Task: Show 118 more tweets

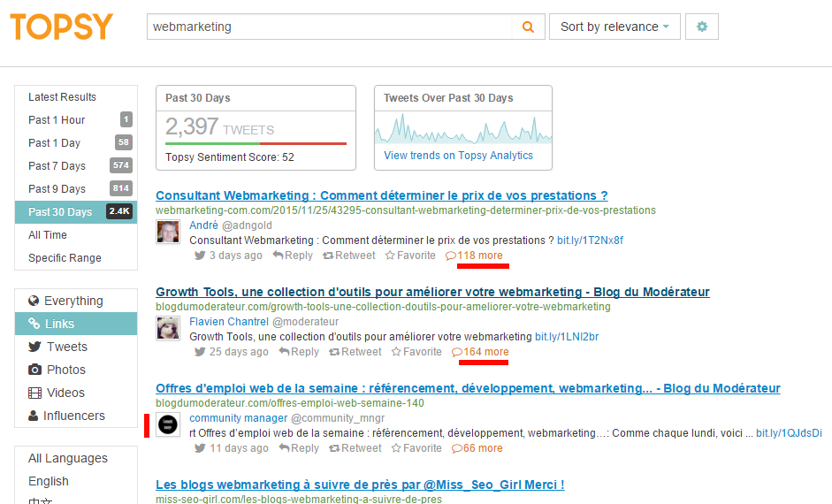Action: click(x=475, y=256)
